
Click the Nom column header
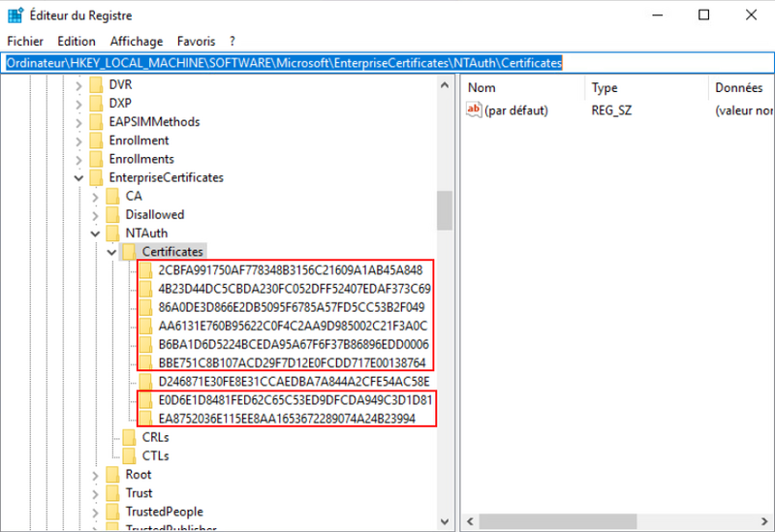pos(481,87)
